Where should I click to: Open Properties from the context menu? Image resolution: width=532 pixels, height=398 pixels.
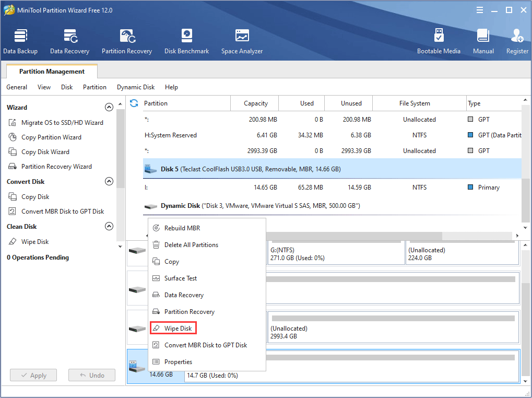click(207, 361)
